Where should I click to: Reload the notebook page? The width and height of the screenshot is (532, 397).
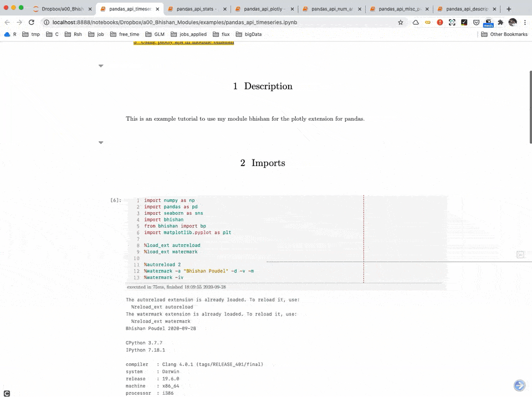point(32,22)
